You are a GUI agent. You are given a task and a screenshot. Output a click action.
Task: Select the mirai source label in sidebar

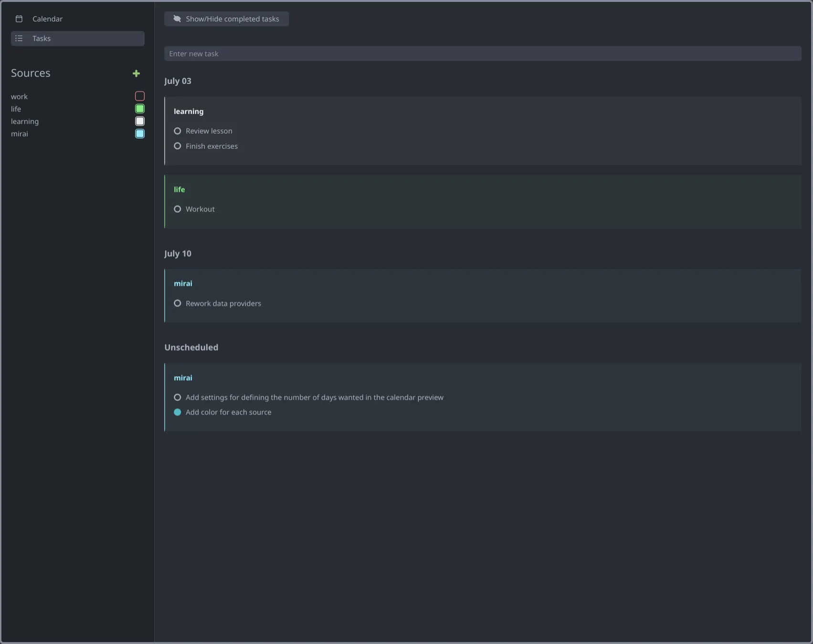point(20,134)
